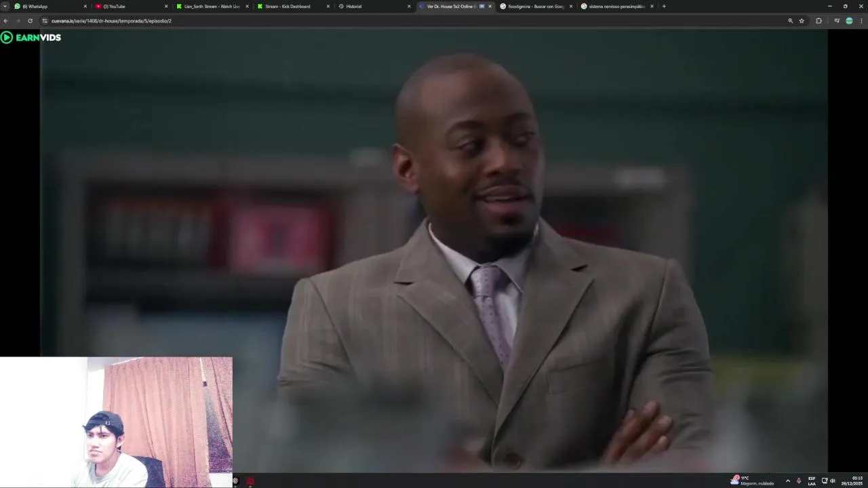Go back to previous page
Screen dimensions: 868x488
6,21
